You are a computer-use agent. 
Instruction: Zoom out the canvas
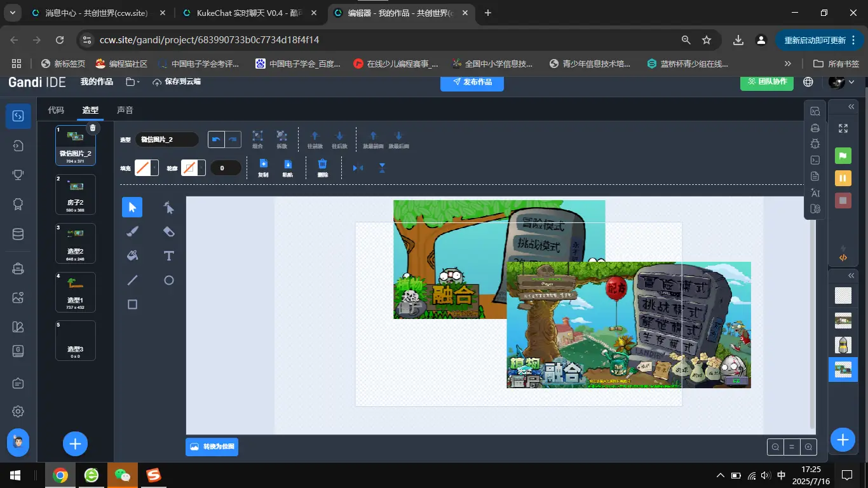(775, 447)
